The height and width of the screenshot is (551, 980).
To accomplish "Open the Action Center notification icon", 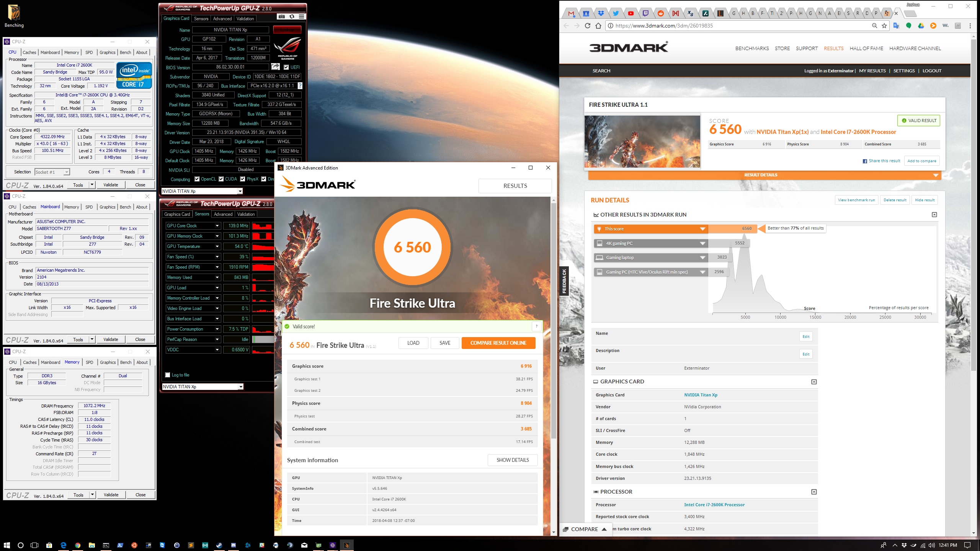I will [967, 545].
